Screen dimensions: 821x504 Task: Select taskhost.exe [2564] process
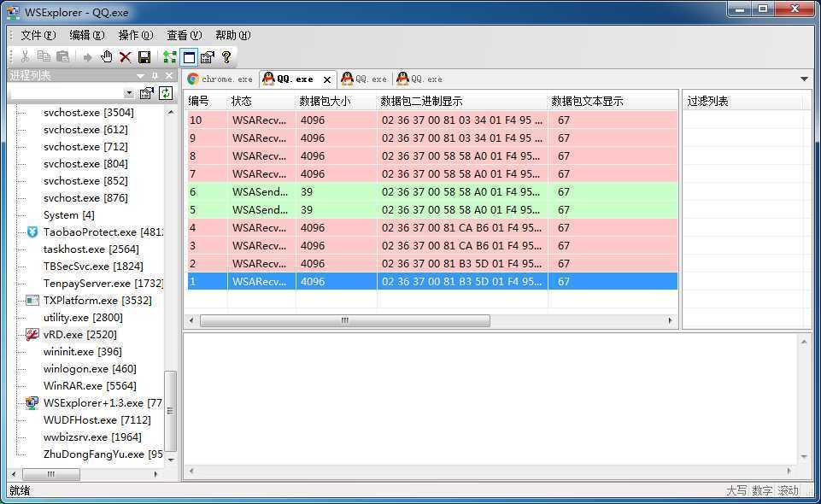pos(91,249)
